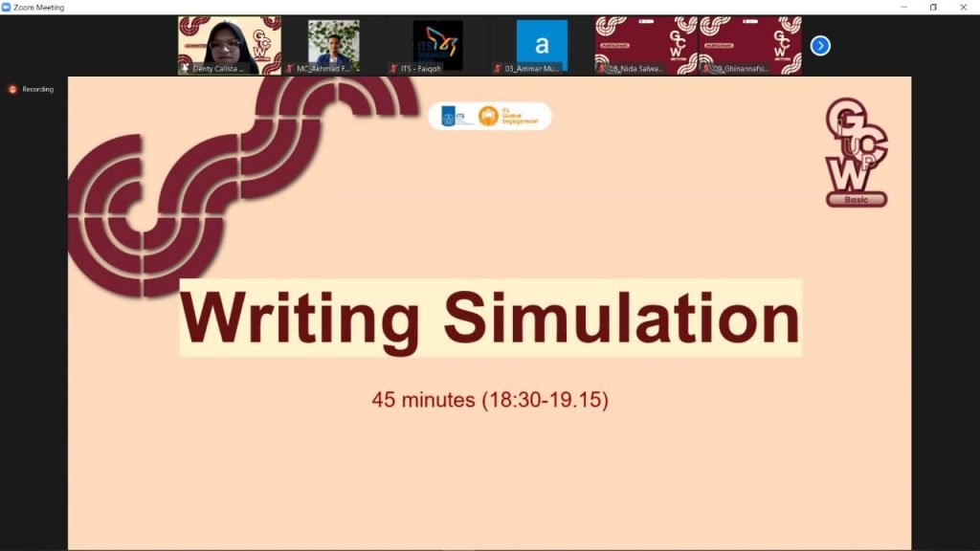Image resolution: width=980 pixels, height=551 pixels.
Task: Select the 18_Nida Salwa participant tile
Action: point(646,42)
